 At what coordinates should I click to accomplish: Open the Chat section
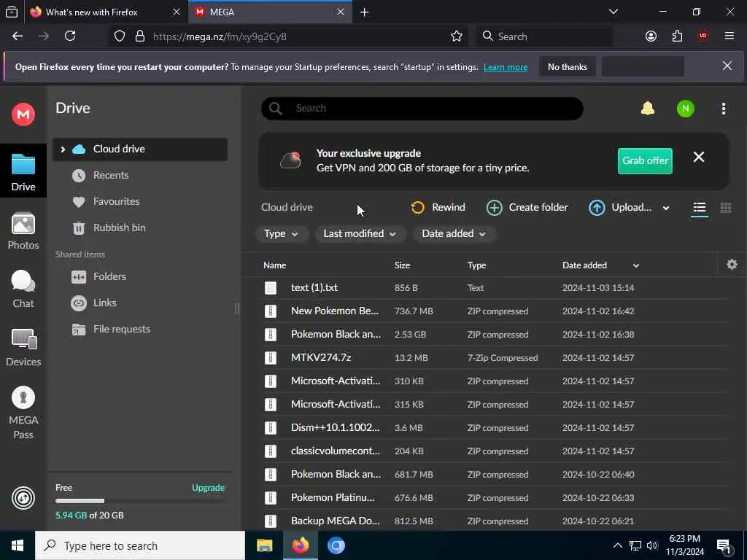point(23,289)
